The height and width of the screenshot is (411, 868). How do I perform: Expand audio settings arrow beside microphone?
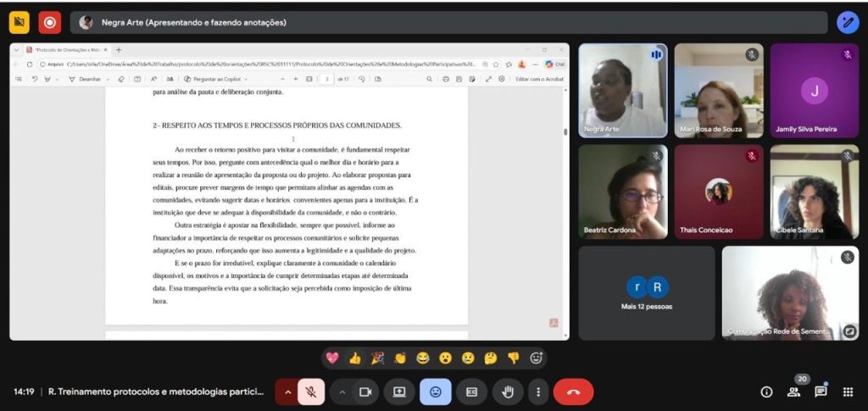[288, 392]
